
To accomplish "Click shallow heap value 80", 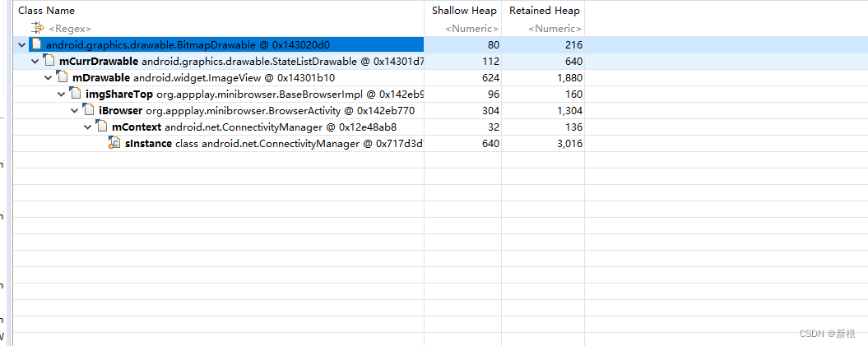I will click(493, 44).
